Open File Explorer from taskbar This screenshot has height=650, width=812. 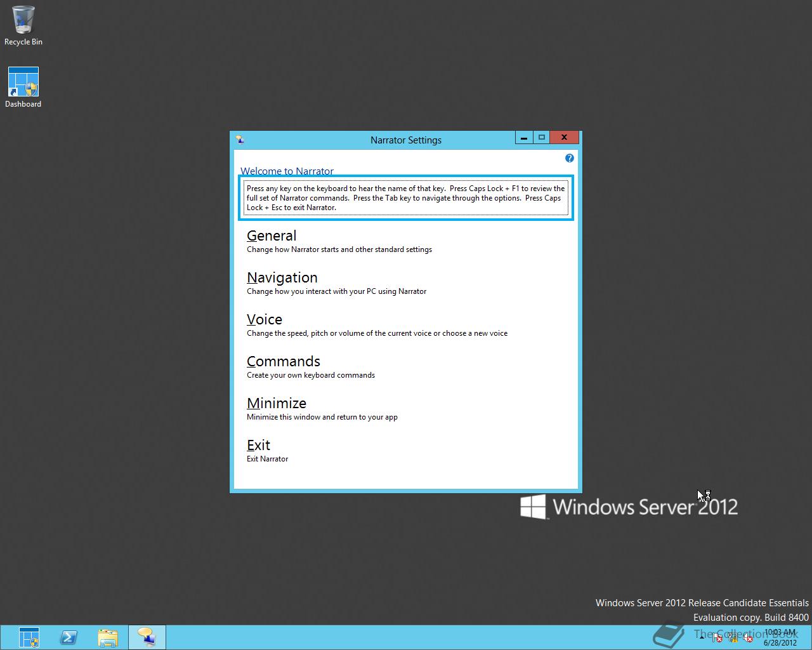[108, 637]
